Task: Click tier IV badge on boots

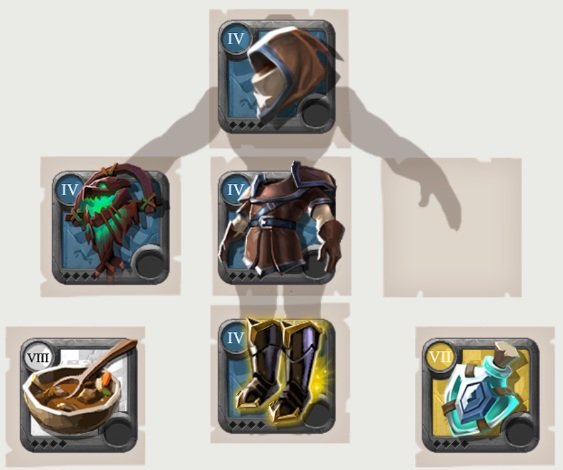Action: point(236,337)
